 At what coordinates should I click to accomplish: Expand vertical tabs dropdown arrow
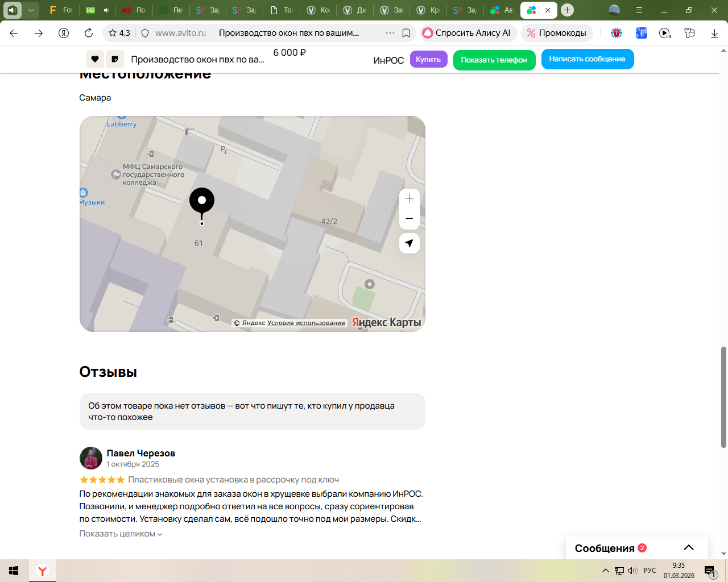point(31,10)
